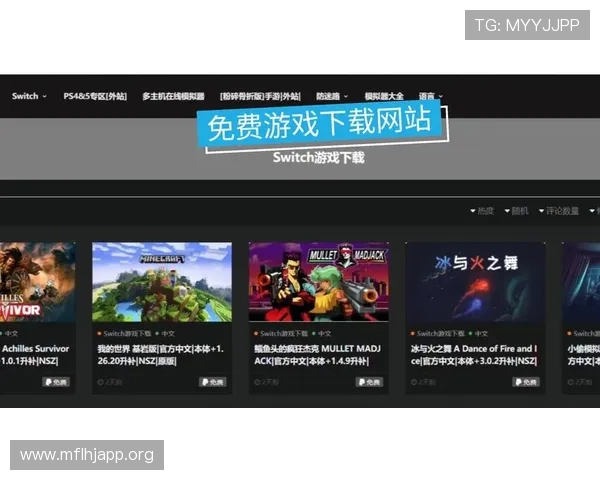Open 冰与火之舞 A Dance of Fire title link
The height and width of the screenshot is (480, 600).
click(x=474, y=355)
